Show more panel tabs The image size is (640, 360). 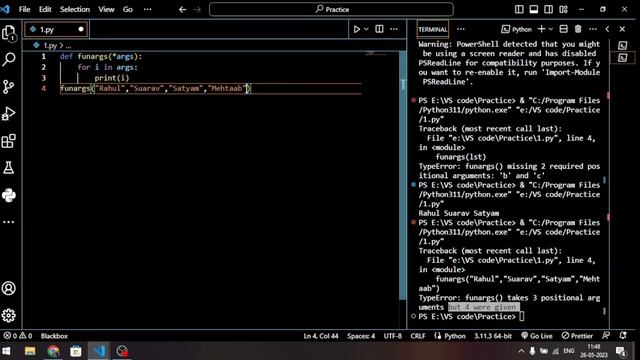(461, 29)
